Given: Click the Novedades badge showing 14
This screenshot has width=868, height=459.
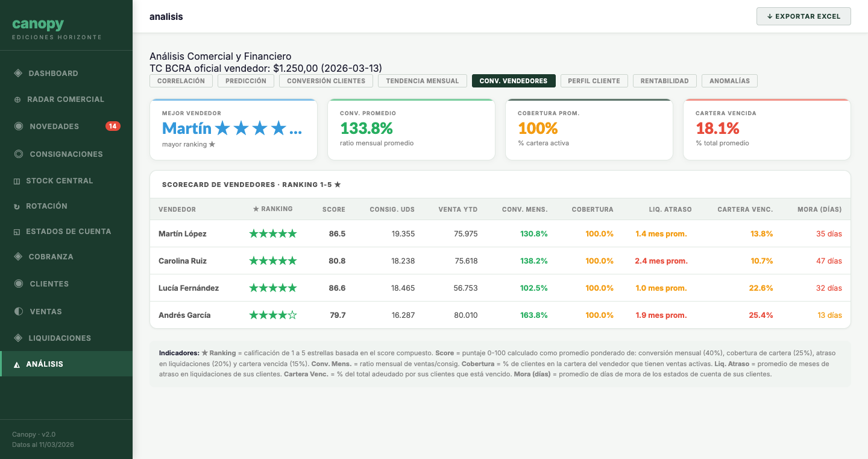Looking at the screenshot, I should [x=113, y=126].
